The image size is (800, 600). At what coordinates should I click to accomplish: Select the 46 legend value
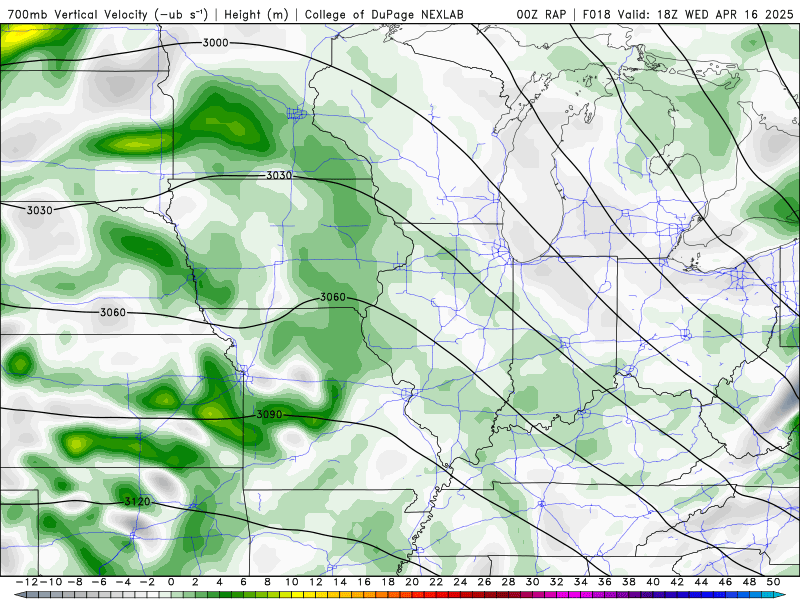pyautogui.click(x=726, y=582)
